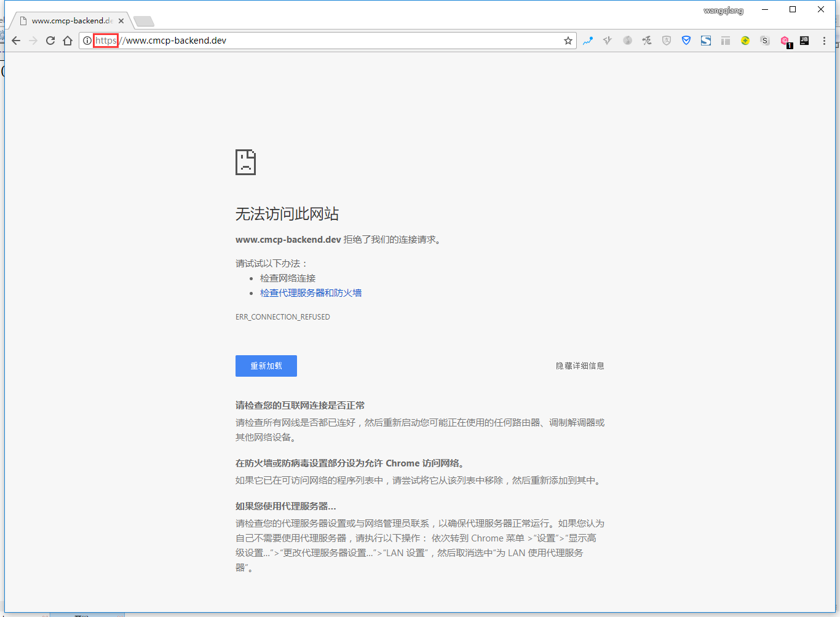Open the home page via house icon
The image size is (840, 617).
click(68, 41)
